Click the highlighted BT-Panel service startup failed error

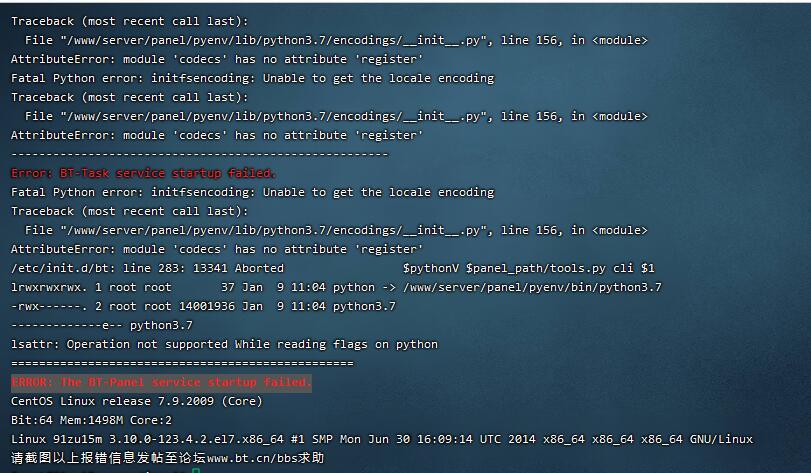161,383
